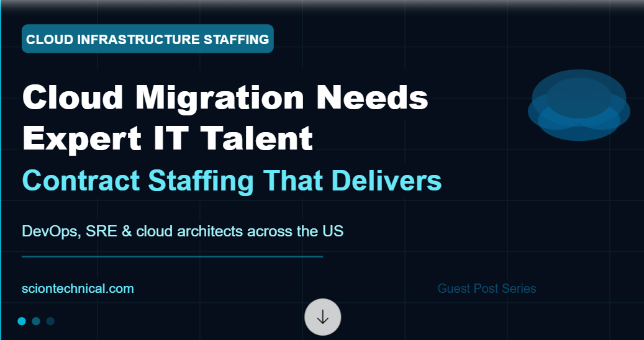Image resolution: width=644 pixels, height=340 pixels.
Task: Click the letters US ending the tagline
Action: [331, 231]
